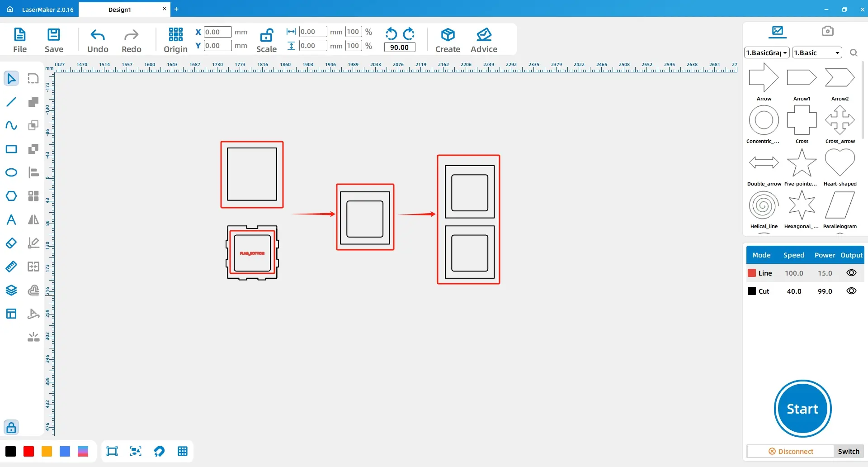Image resolution: width=868 pixels, height=467 pixels.
Task: Click the array grid arrangement tool
Action: [x=33, y=196]
